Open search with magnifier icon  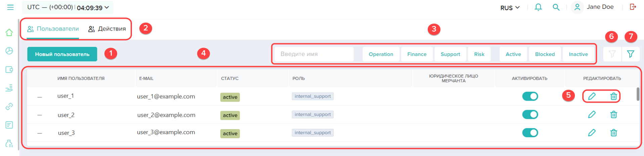[x=556, y=7]
